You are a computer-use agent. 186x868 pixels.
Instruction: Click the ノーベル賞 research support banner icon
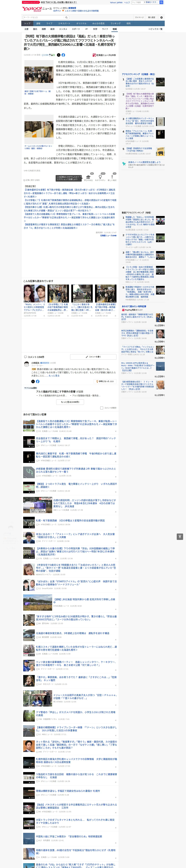(x=124, y=164)
